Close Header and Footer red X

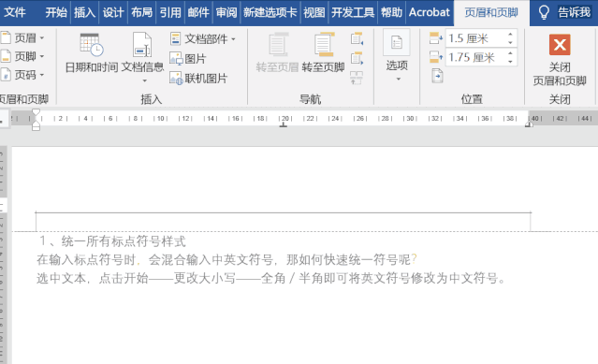[560, 45]
